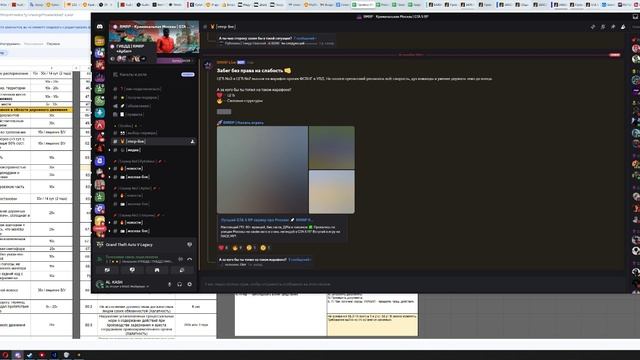Open the lower-right small image thumbnail
Image resolution: width=640 pixels, height=360 pixels.
(331, 192)
